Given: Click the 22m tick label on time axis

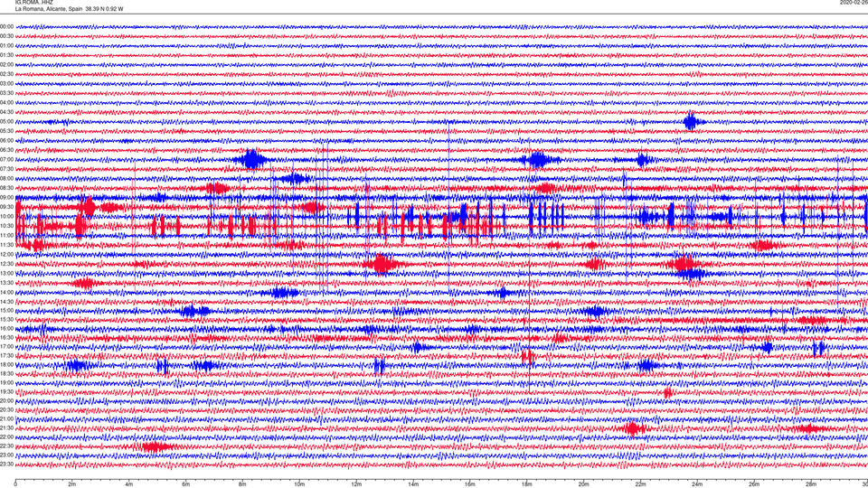Looking at the screenshot, I should pos(640,484).
